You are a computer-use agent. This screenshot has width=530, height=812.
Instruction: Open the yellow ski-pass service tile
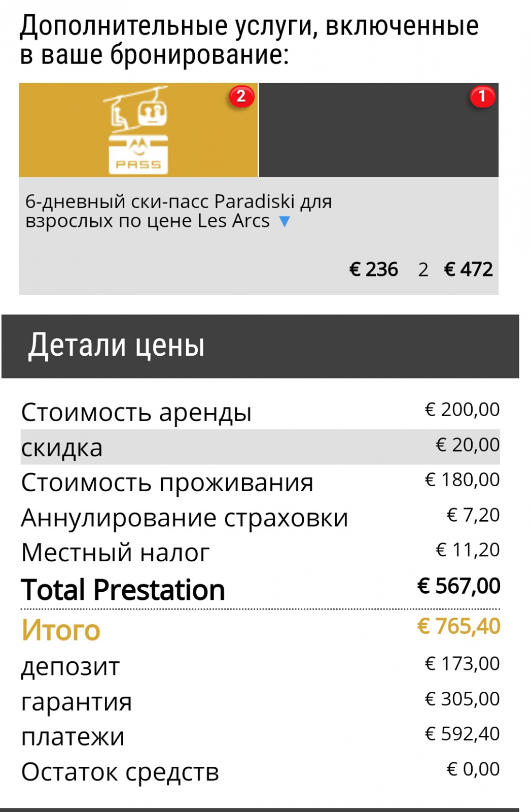[x=138, y=130]
